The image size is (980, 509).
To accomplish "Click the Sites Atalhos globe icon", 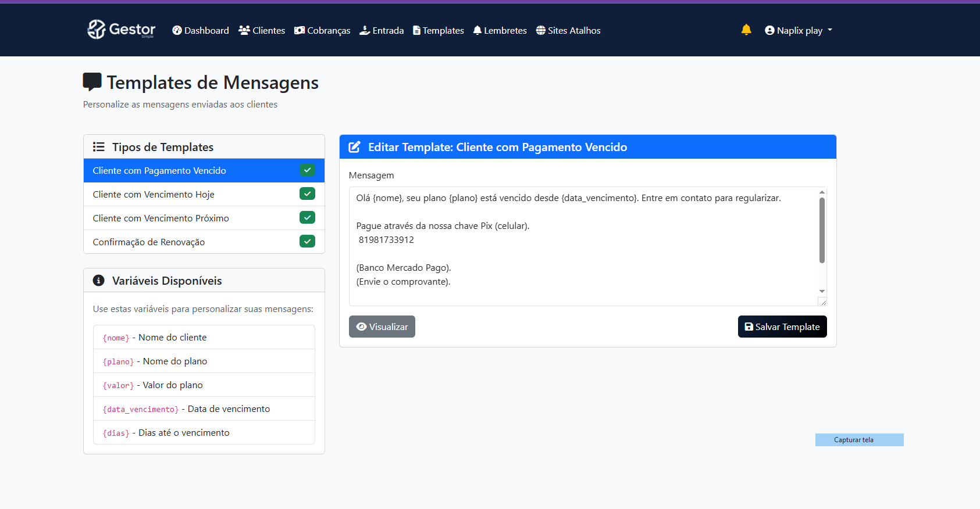I will pos(541,30).
